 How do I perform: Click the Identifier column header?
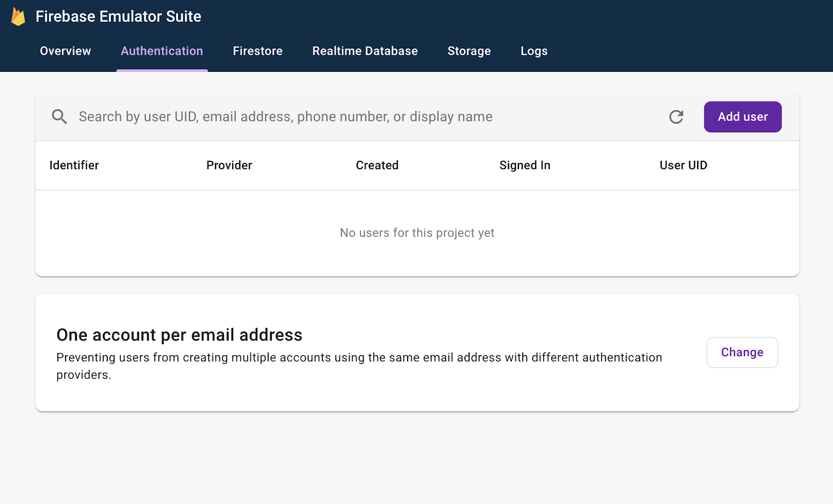74,166
